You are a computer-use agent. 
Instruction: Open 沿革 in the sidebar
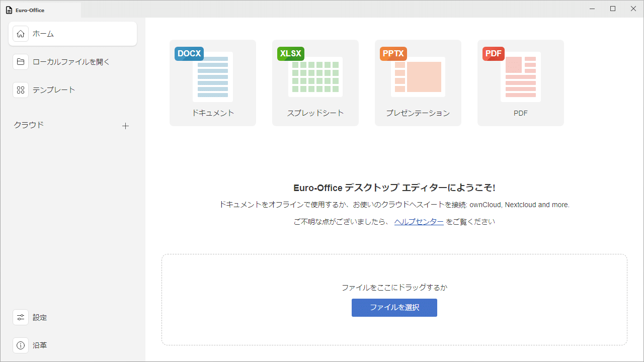[x=72, y=345]
